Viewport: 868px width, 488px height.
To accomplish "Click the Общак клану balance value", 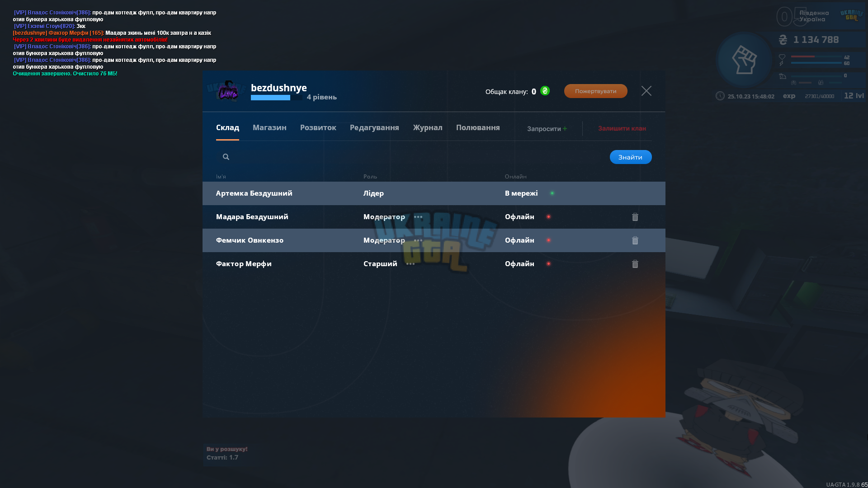I will click(534, 92).
